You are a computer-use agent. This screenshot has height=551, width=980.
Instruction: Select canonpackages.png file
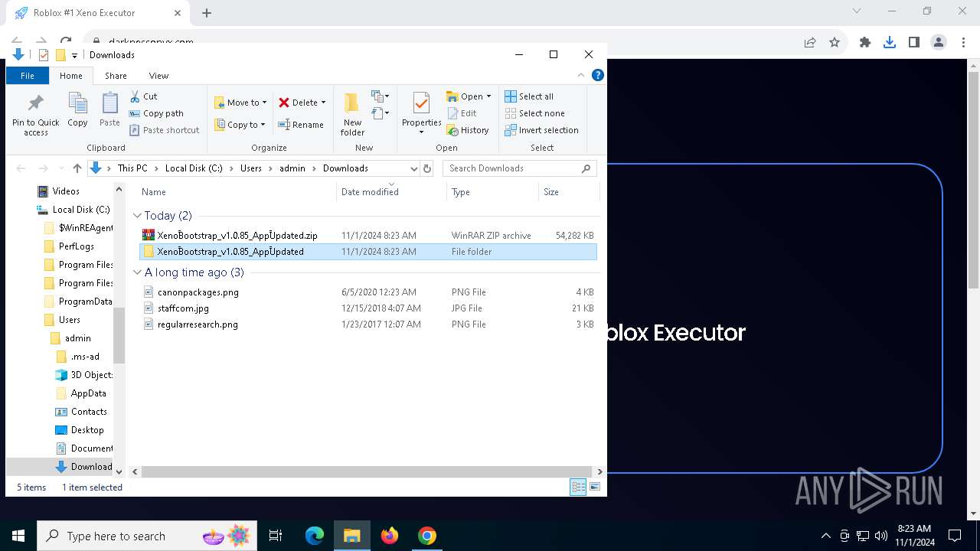click(368, 292)
